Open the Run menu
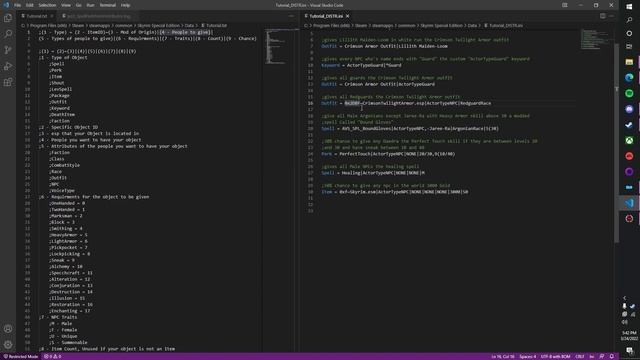The width and height of the screenshot is (640, 360). tap(91, 5)
